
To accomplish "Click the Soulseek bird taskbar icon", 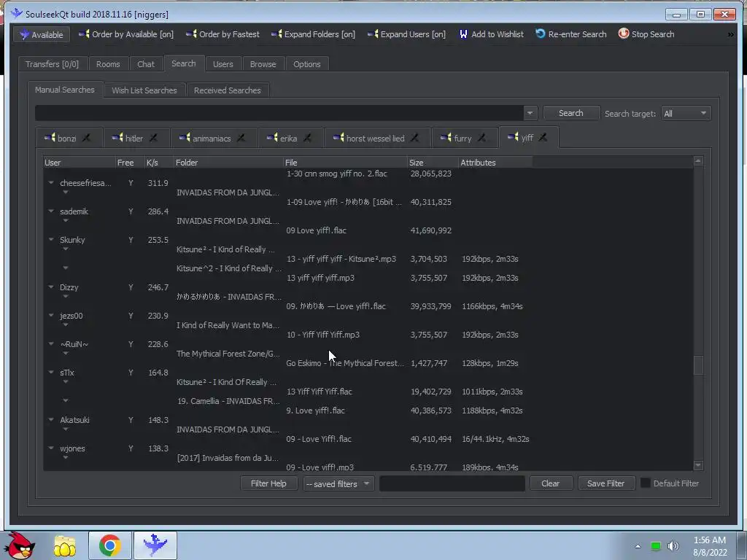I will click(x=155, y=545).
